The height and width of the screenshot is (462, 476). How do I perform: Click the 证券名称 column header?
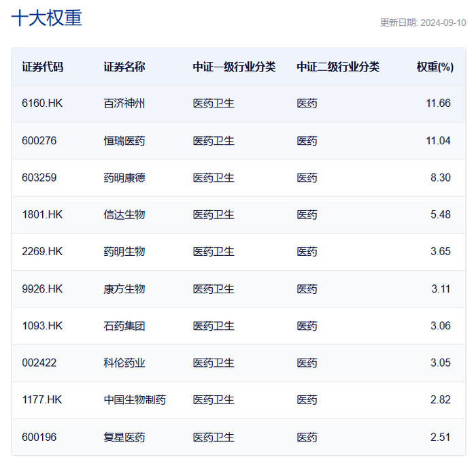[124, 67]
